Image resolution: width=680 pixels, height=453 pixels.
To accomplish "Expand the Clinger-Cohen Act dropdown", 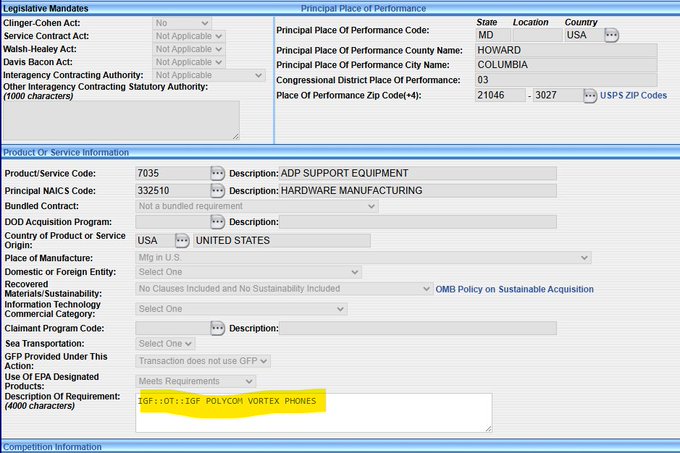I will click(x=182, y=22).
